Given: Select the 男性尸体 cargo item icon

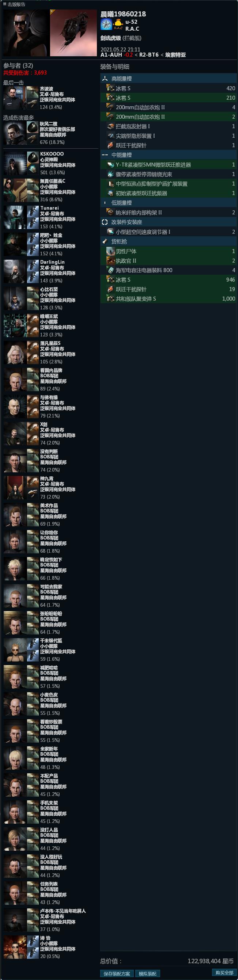Looking at the screenshot, I should pyautogui.click(x=110, y=251).
